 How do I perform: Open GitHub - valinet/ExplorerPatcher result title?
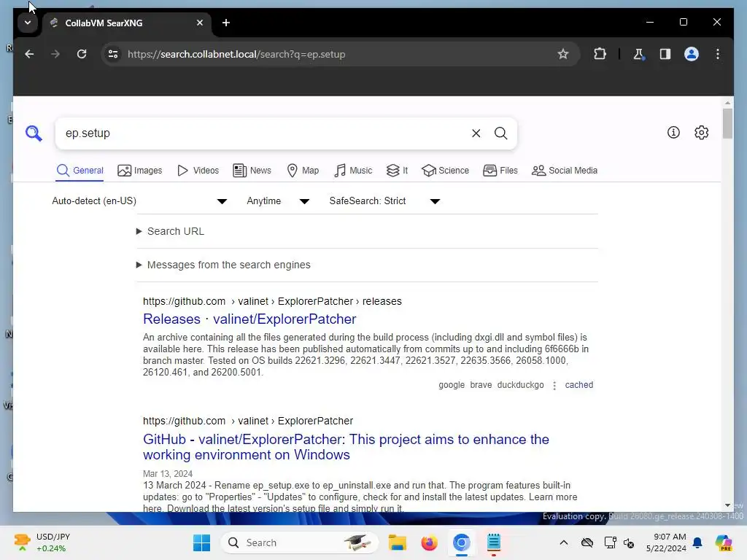(x=346, y=447)
